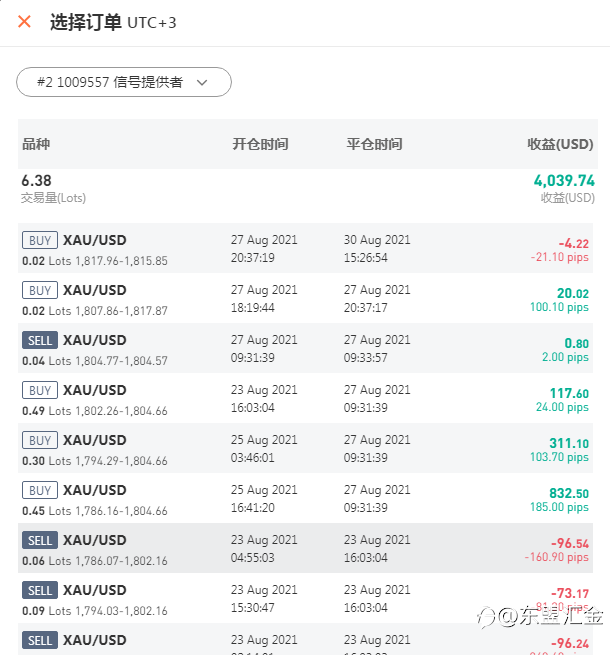Viewport: 610px width, 655px height.
Task: Expand the dropdown using the chevron arrow
Action: click(202, 82)
